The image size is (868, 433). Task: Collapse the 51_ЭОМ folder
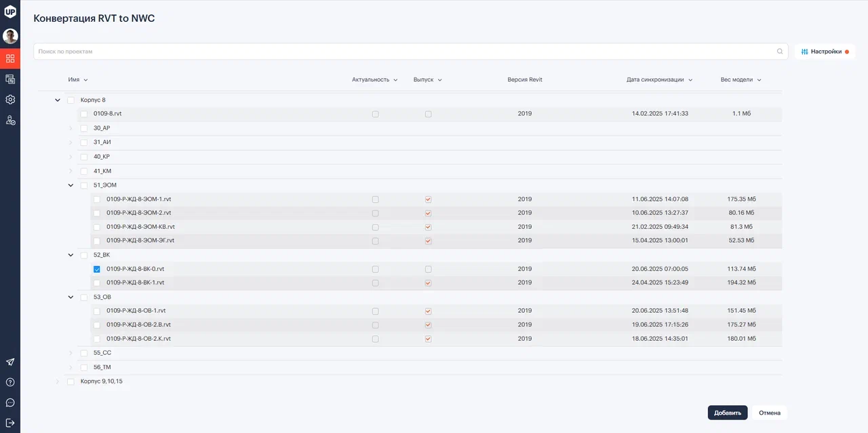pos(71,185)
